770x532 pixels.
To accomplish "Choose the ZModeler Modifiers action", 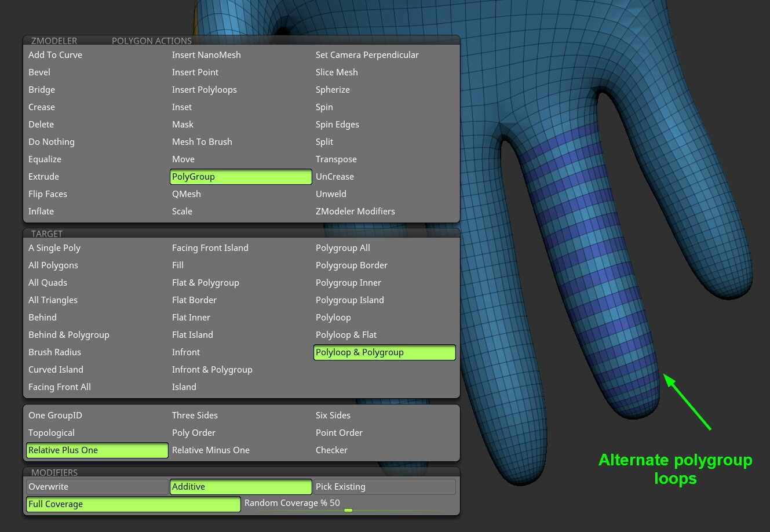I will pyautogui.click(x=355, y=212).
